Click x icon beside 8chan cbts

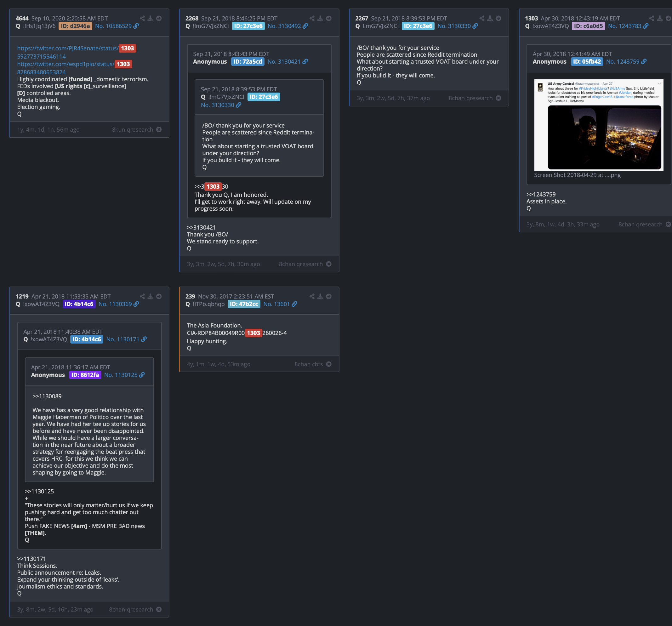[x=328, y=364]
